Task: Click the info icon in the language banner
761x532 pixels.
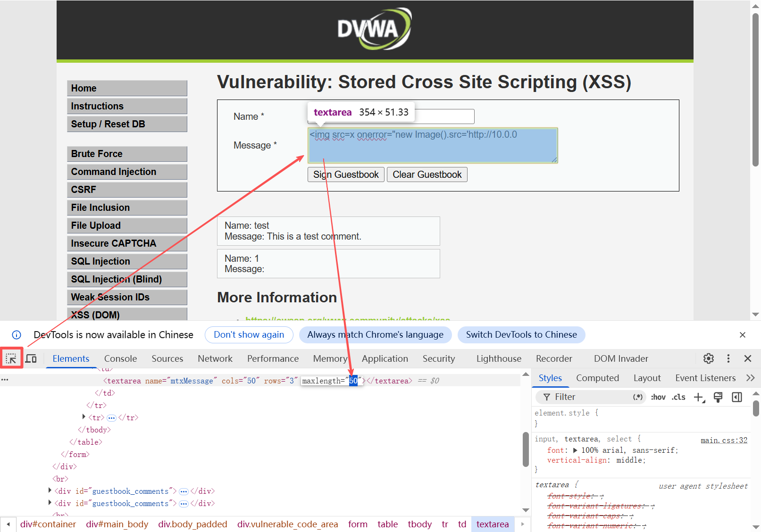Action: 17,335
